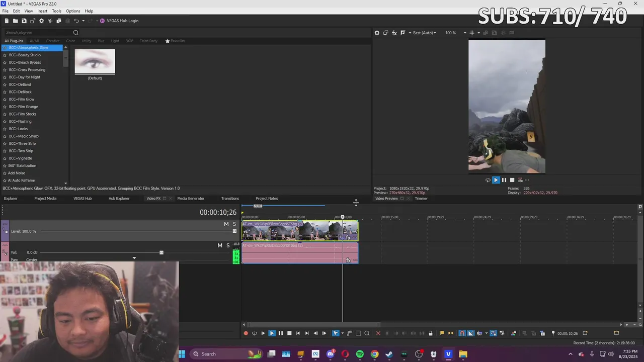Switch to the Media Generator tab

[191, 199]
